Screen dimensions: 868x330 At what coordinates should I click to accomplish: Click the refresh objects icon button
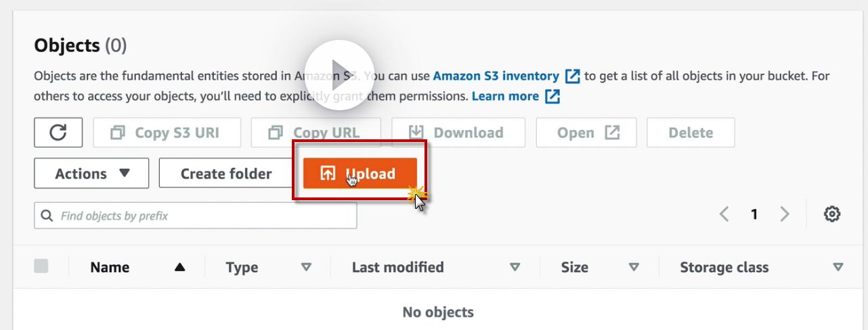point(58,133)
